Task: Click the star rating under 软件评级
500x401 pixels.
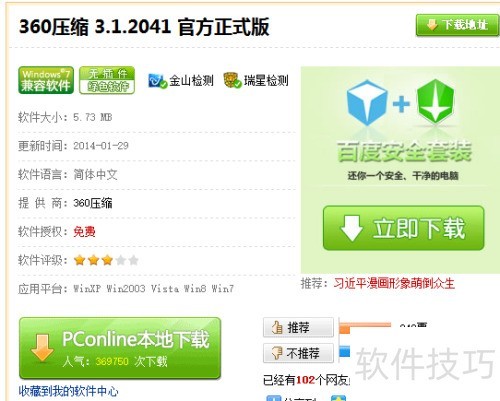Action: point(106,260)
